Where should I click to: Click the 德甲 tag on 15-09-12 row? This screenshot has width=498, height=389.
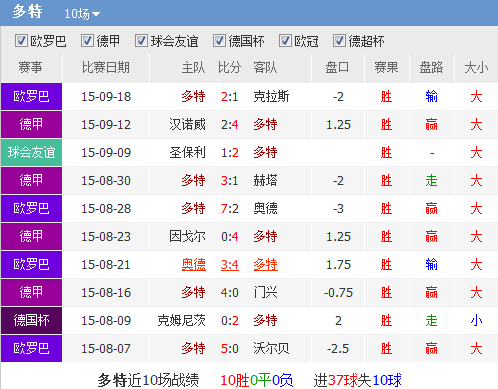[x=31, y=125]
